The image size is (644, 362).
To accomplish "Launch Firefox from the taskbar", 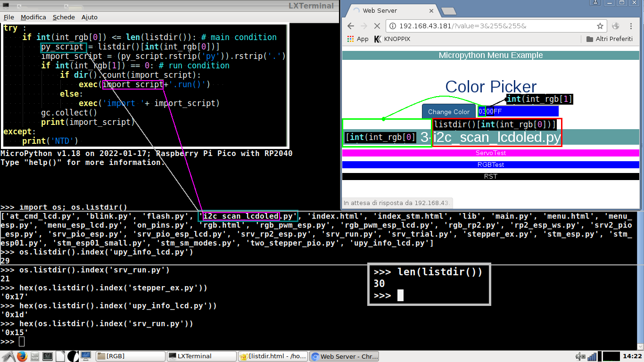I will coord(22,356).
